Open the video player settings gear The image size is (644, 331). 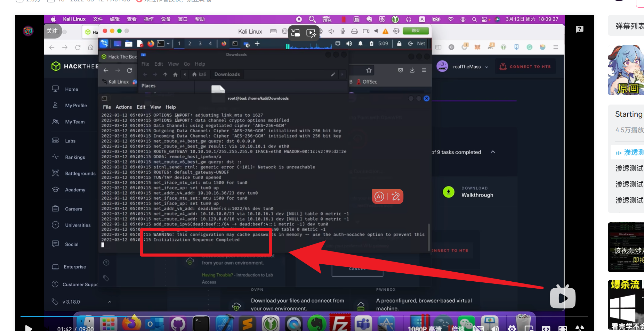(x=512, y=328)
